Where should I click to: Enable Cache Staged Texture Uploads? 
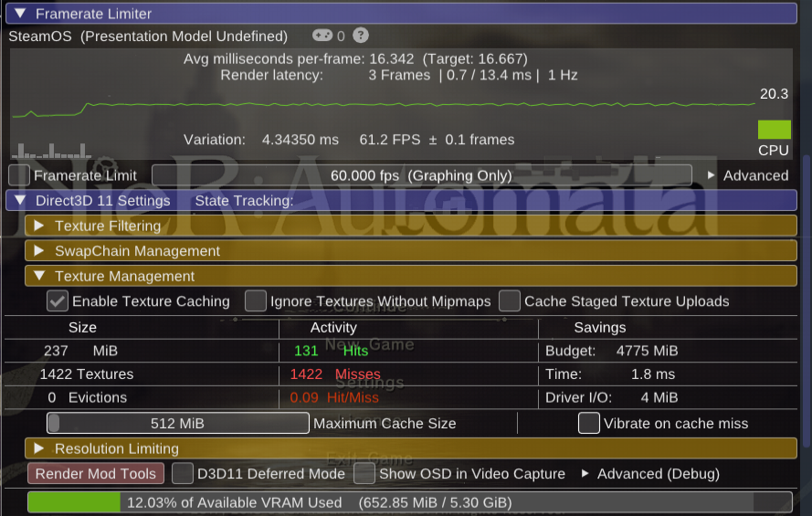(x=510, y=300)
